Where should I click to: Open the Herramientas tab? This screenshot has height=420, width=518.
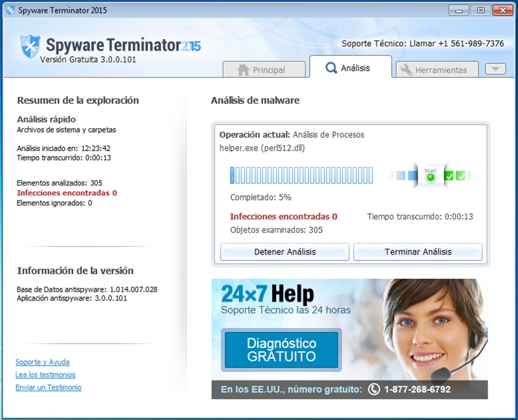[437, 70]
